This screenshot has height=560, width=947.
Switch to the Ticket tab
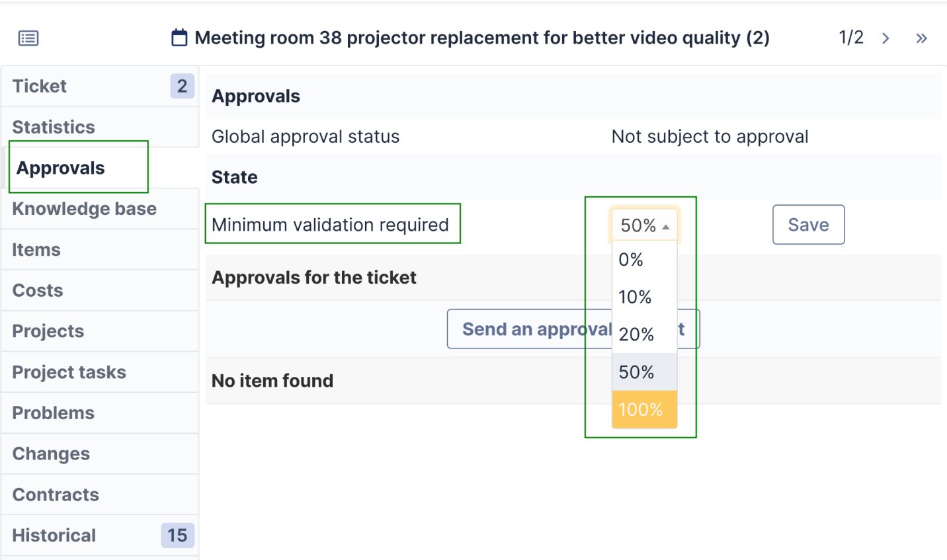click(x=39, y=86)
